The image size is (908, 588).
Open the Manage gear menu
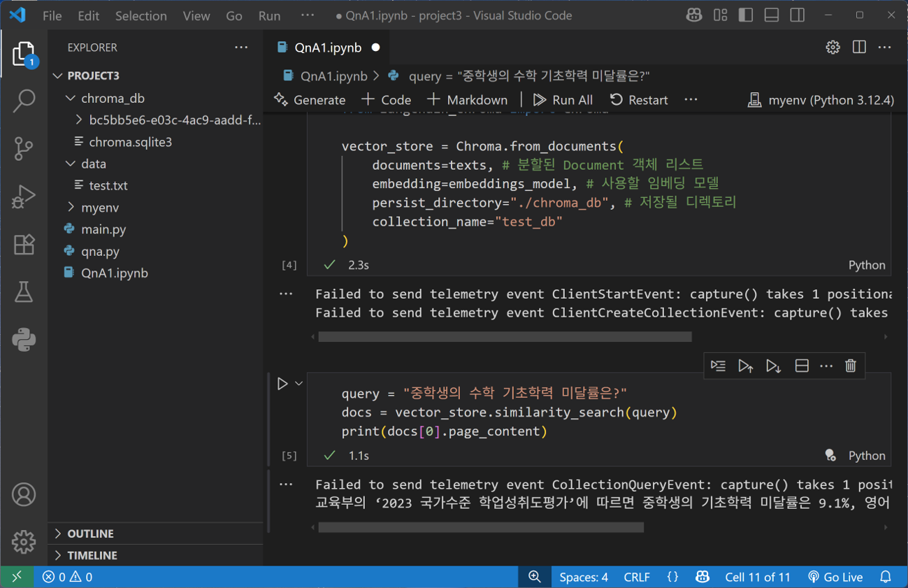pyautogui.click(x=24, y=542)
